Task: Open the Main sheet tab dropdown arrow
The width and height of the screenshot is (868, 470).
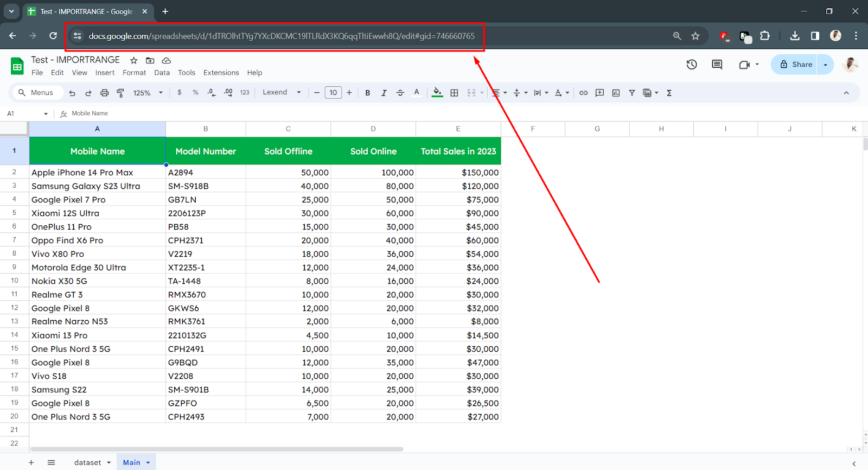Action: point(148,463)
